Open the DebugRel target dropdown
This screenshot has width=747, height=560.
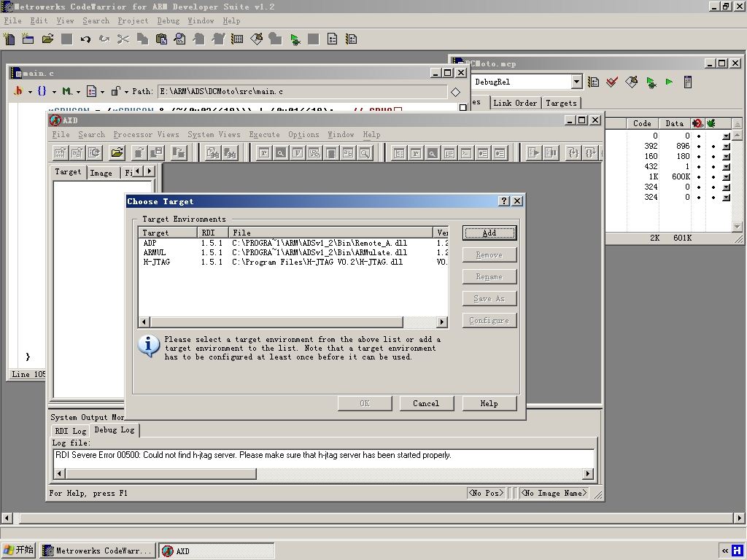[576, 82]
